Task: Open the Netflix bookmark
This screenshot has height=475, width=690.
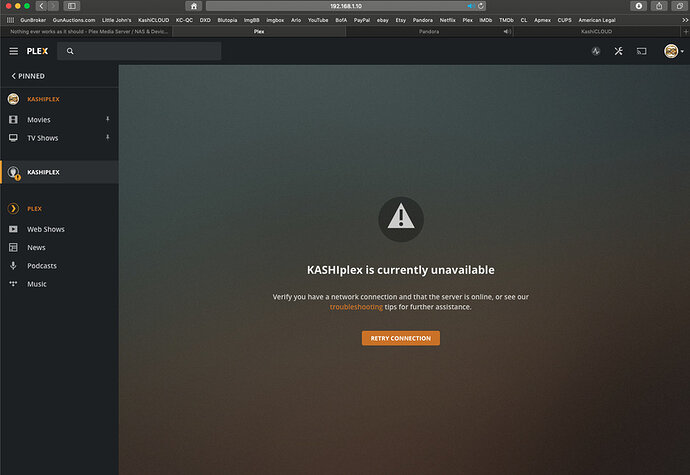Action: [x=448, y=20]
